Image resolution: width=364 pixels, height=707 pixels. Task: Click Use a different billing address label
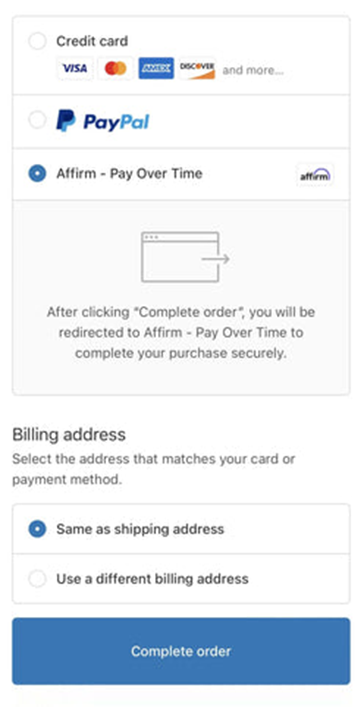(x=152, y=578)
